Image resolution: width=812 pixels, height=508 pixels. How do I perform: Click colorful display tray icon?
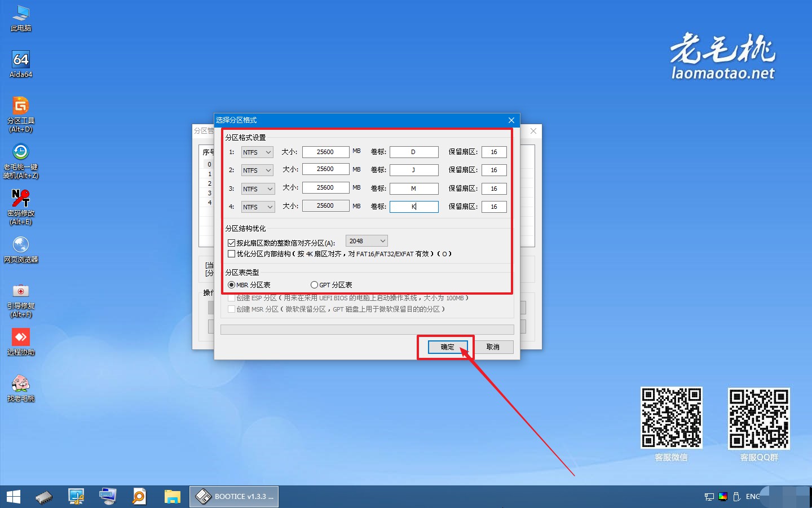(x=723, y=497)
